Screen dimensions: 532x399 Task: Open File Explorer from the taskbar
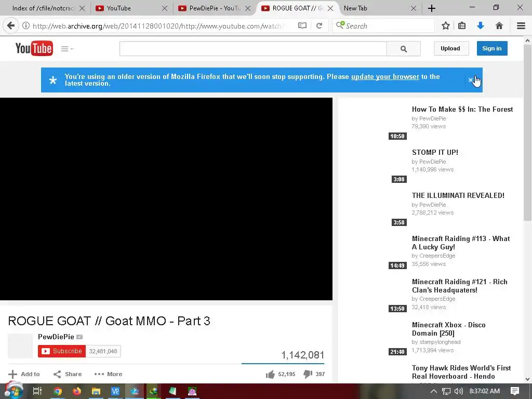click(96, 391)
